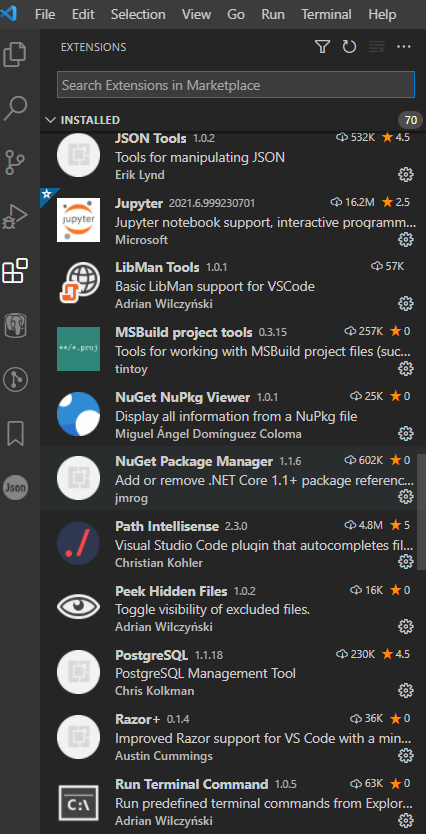Open the Views and More Actions menu

[x=404, y=47]
